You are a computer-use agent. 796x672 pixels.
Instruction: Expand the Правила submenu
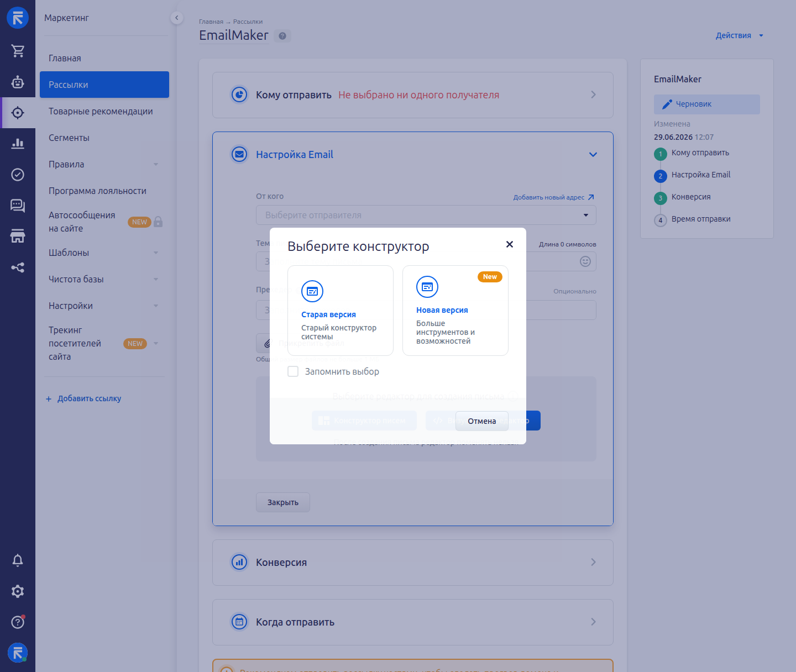pos(156,164)
